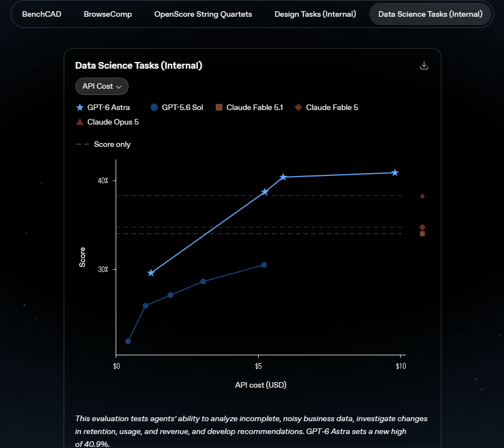Click the lowest-cost GPT-6 Astra star point

click(x=151, y=273)
